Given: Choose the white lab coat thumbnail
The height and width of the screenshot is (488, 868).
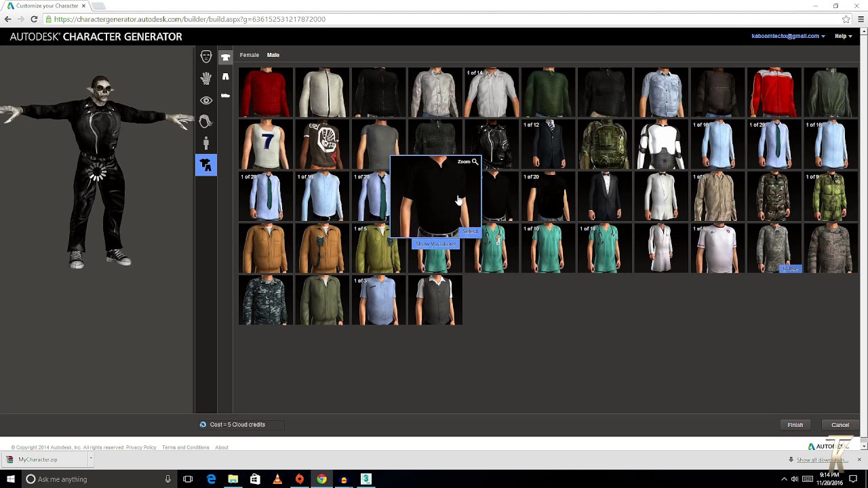Looking at the screenshot, I should point(661,249).
